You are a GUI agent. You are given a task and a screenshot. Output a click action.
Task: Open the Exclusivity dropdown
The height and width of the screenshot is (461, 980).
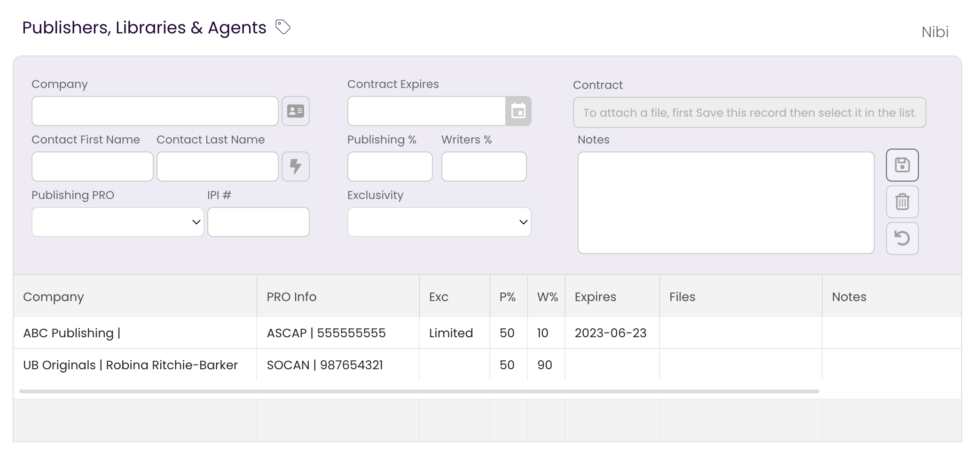tap(439, 222)
